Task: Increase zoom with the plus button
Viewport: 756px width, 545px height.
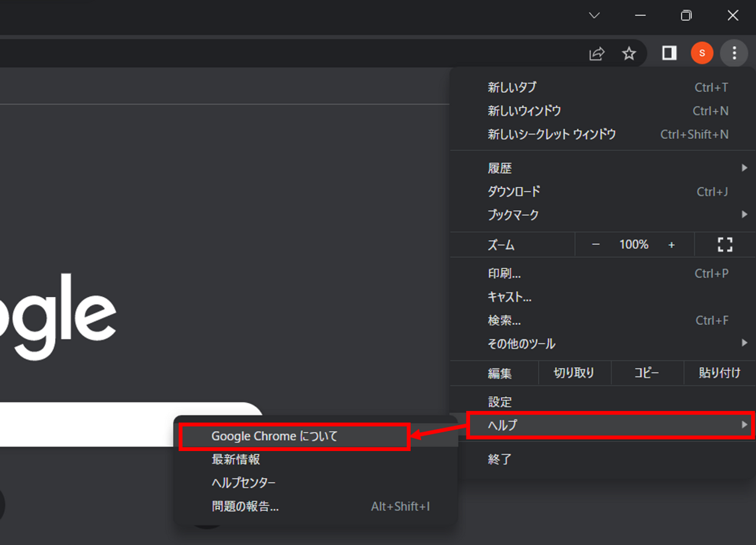Action: click(671, 244)
